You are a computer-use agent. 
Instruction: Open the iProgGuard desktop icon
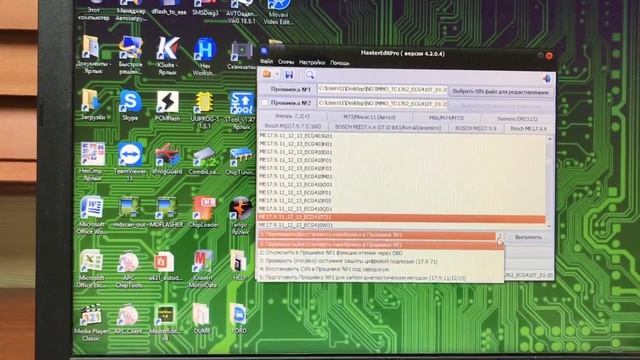[x=167, y=159]
